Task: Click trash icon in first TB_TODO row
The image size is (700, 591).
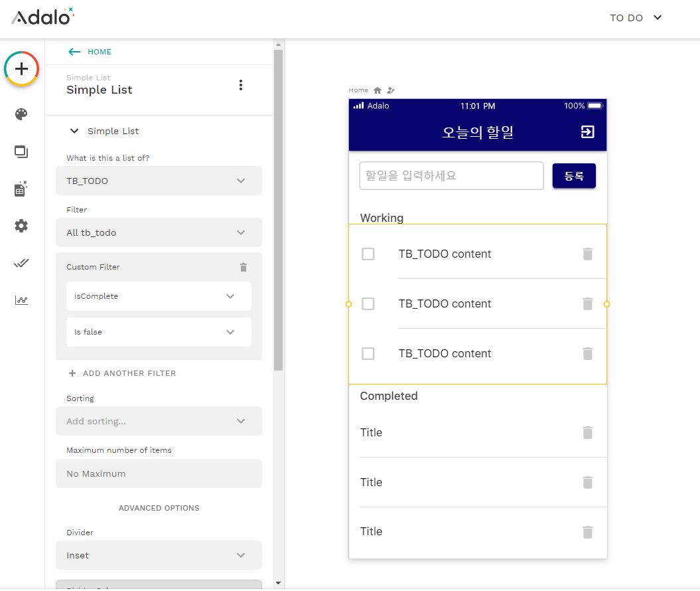Action: tap(587, 254)
